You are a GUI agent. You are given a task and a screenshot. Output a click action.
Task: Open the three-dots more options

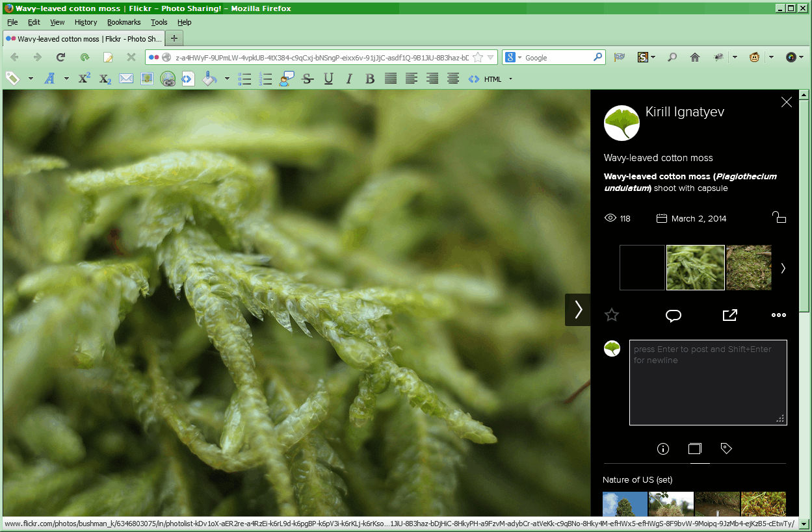pyautogui.click(x=779, y=315)
